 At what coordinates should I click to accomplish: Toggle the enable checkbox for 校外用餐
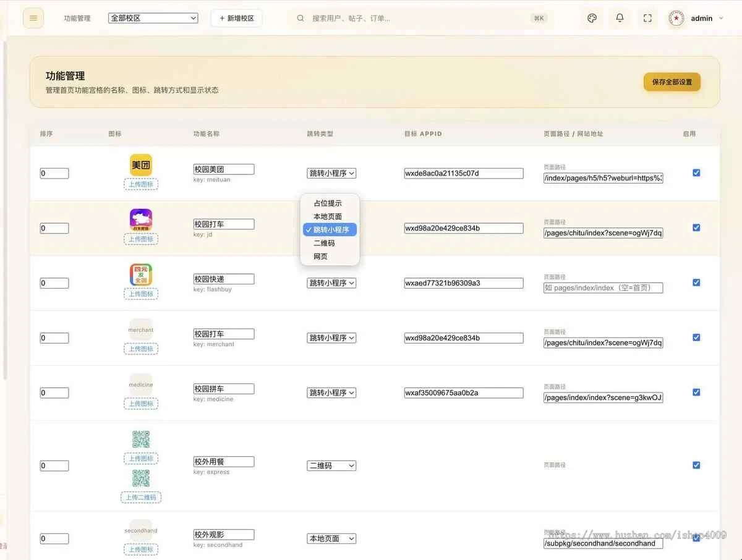pyautogui.click(x=696, y=465)
